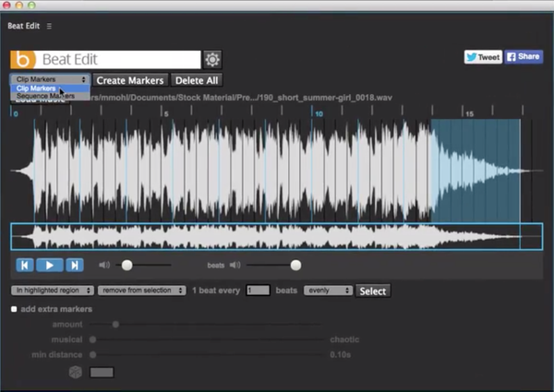Open the evenly distribution dropdown
Image resolution: width=554 pixels, height=392 pixels.
(328, 291)
